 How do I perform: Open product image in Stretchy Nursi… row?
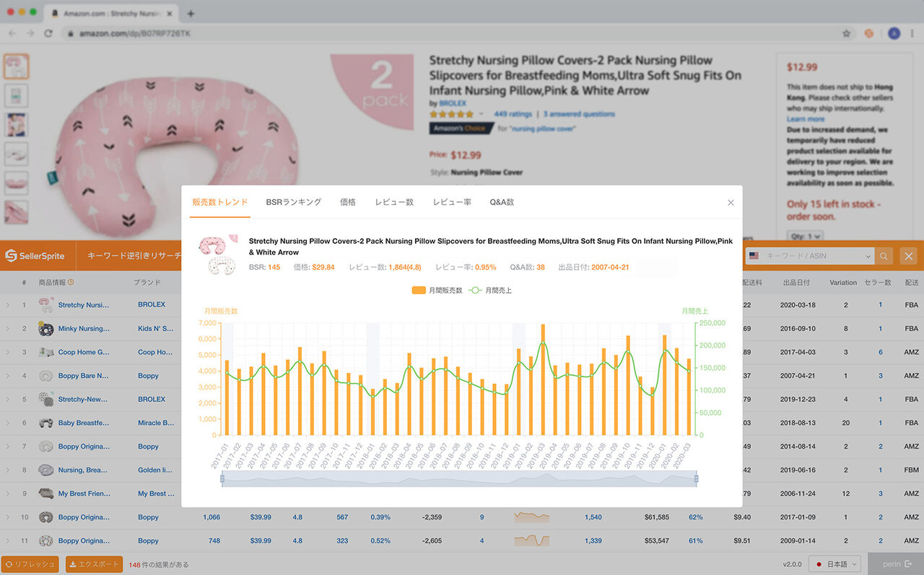(45, 304)
